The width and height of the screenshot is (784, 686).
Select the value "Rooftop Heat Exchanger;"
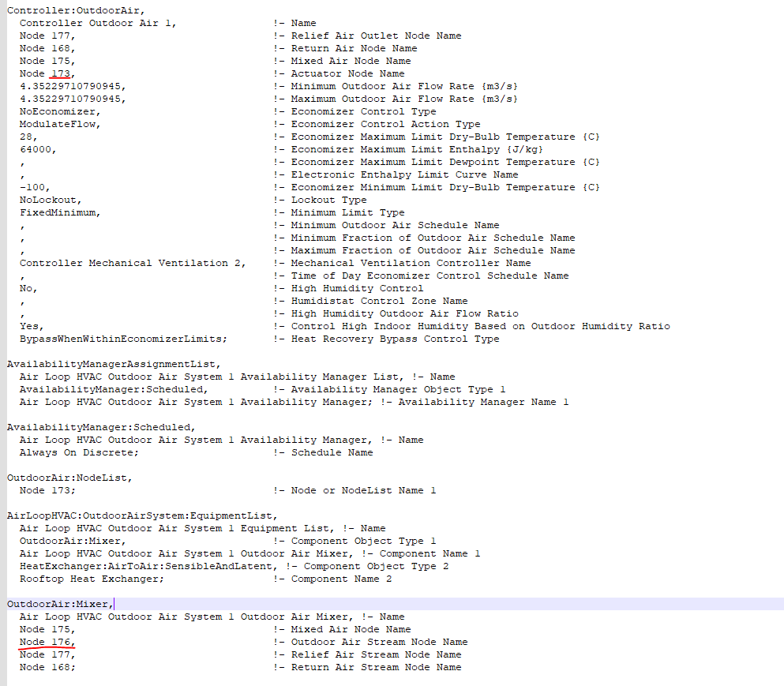coord(92,579)
